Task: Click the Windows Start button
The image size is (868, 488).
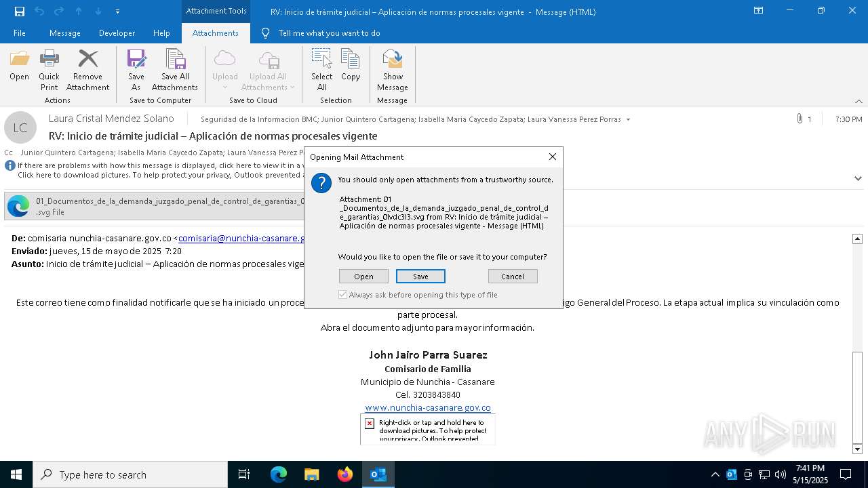Action: pyautogui.click(x=16, y=474)
